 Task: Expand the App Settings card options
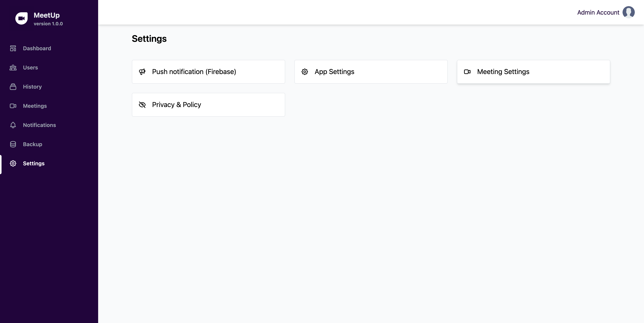point(371,71)
